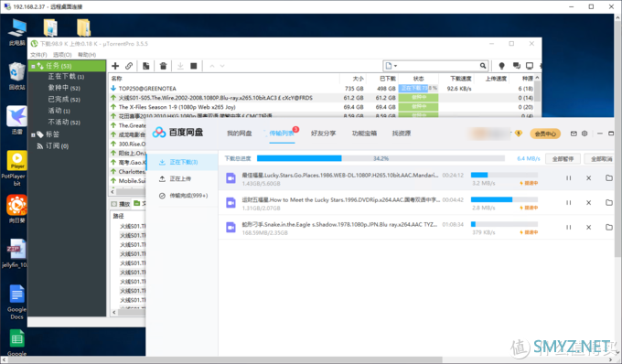Click the chat bubbles icon in uTorrent toolbar
The image size is (622, 364).
[x=517, y=66]
